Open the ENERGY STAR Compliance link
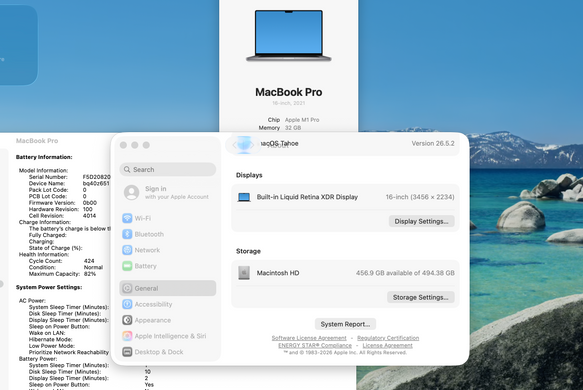This screenshot has height=390, width=583. 315,345
